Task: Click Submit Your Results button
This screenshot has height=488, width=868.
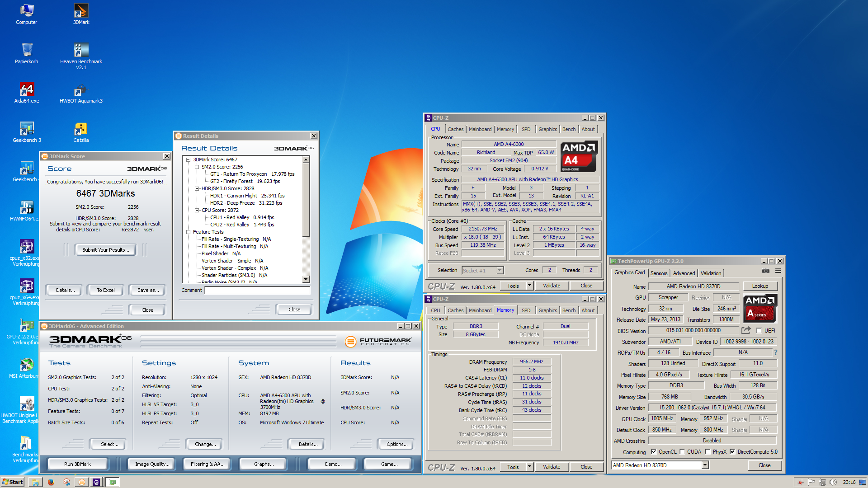Action: point(105,250)
